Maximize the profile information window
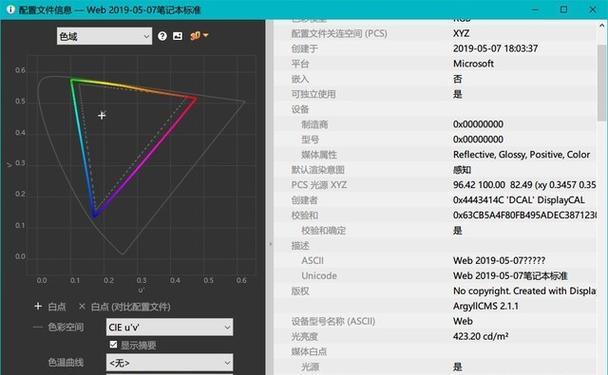 [x=564, y=9]
